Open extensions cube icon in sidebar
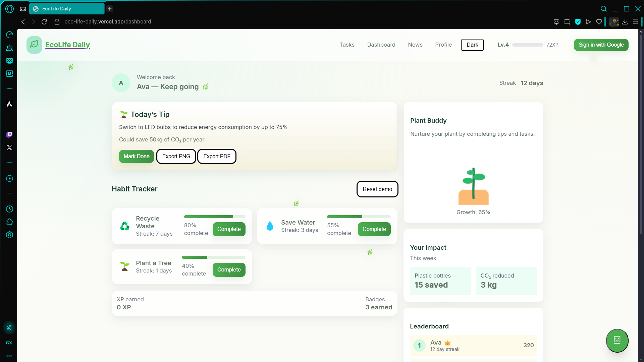Viewport: 644px width, 362px height. 9,222
